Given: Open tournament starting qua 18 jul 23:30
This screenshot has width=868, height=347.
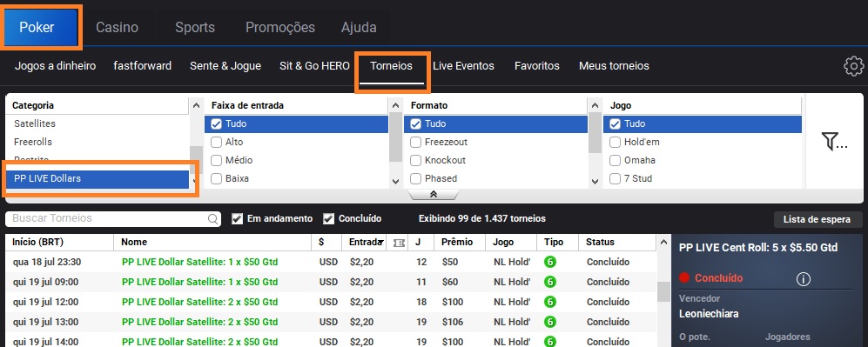Looking at the screenshot, I should (x=331, y=262).
